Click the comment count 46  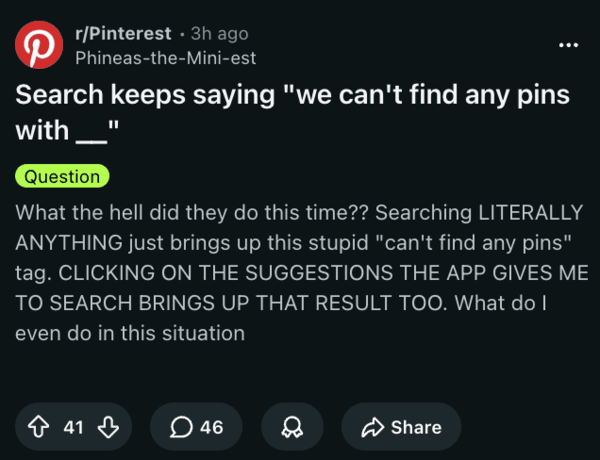point(211,427)
